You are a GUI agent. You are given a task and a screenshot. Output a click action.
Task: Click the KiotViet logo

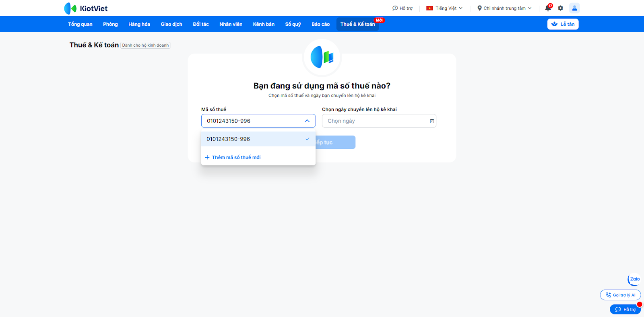click(86, 8)
